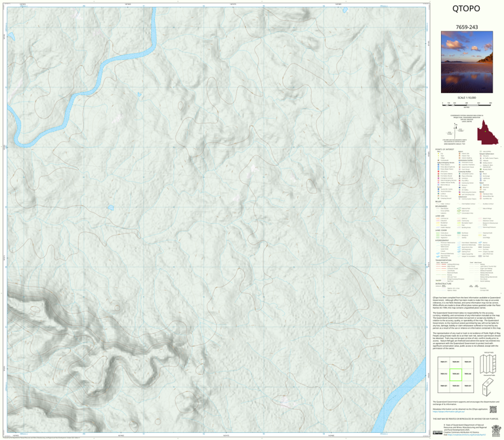Open the sunset beach cover photo

[x=467, y=62]
